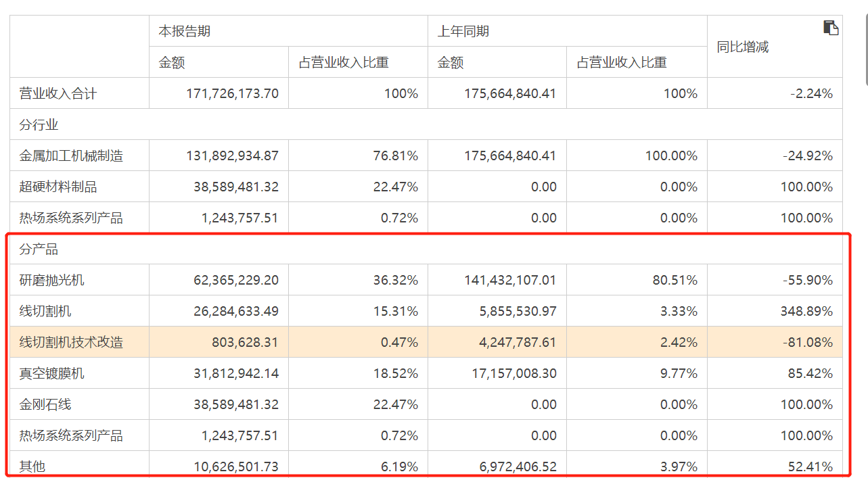Select the 其他 row label
The image size is (868, 478).
[32, 467]
